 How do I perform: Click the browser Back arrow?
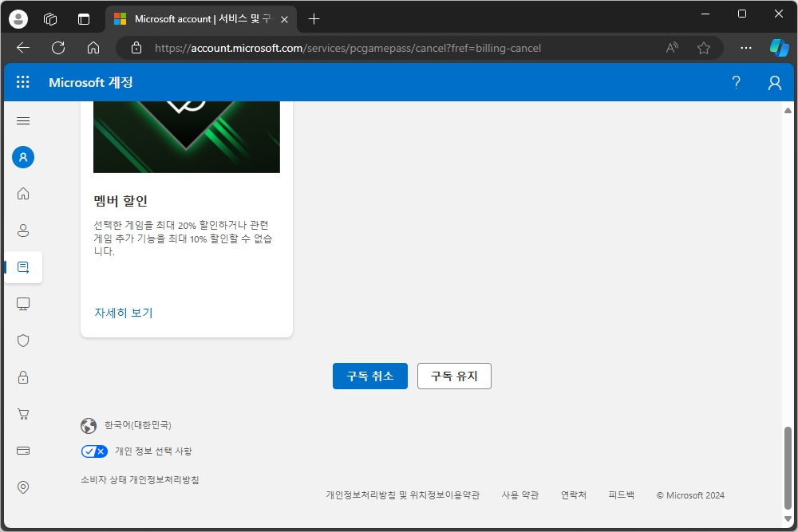[x=23, y=48]
